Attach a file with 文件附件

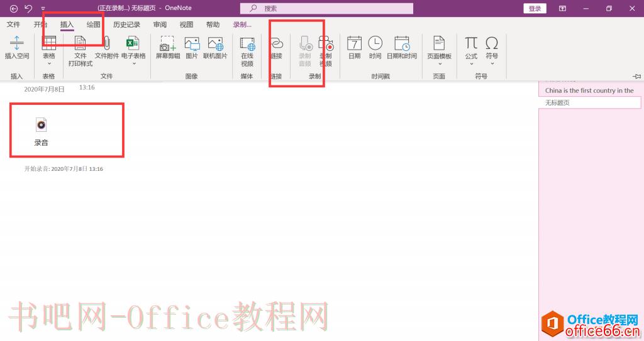[107, 48]
